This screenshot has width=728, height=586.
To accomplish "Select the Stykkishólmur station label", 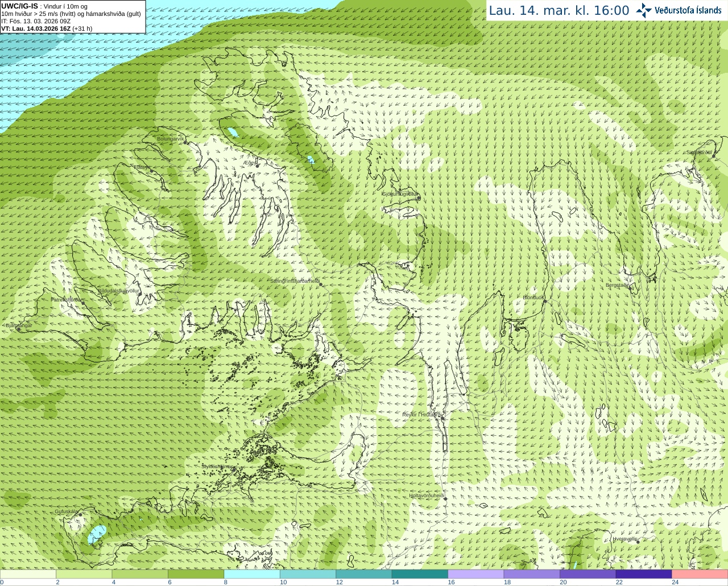I will (x=217, y=467).
